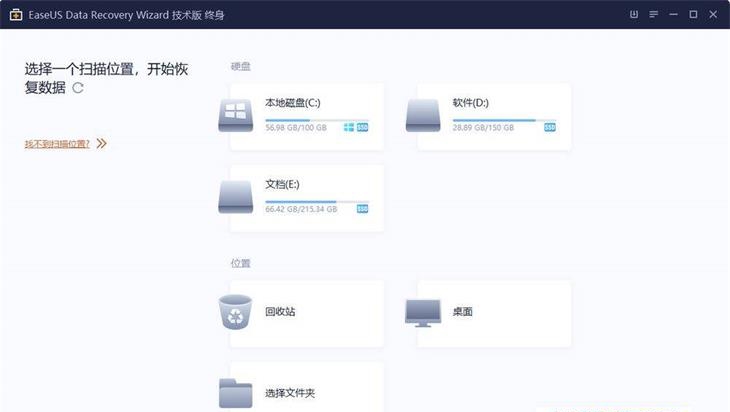Select the desktop monitor icon
This screenshot has height=412, width=730.
423,313
